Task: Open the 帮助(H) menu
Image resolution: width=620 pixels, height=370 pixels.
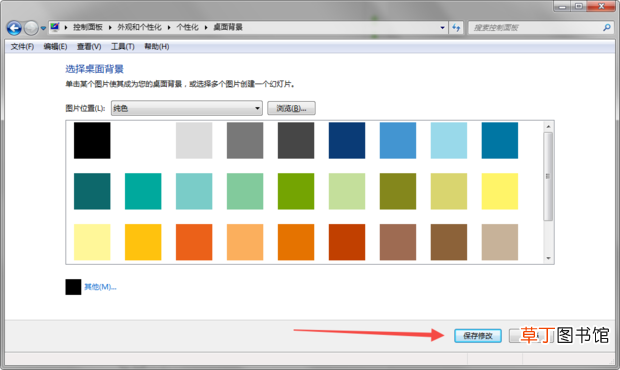Action: coord(157,47)
